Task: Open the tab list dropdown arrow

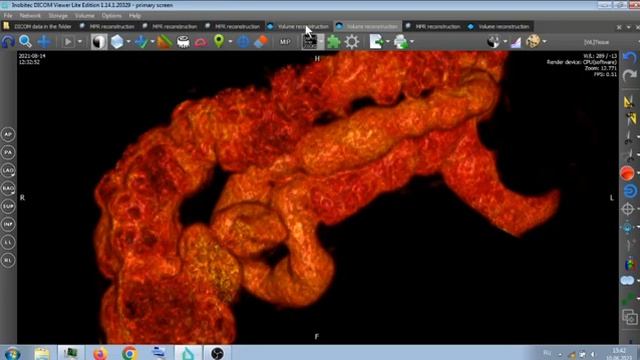Action: [x=628, y=27]
